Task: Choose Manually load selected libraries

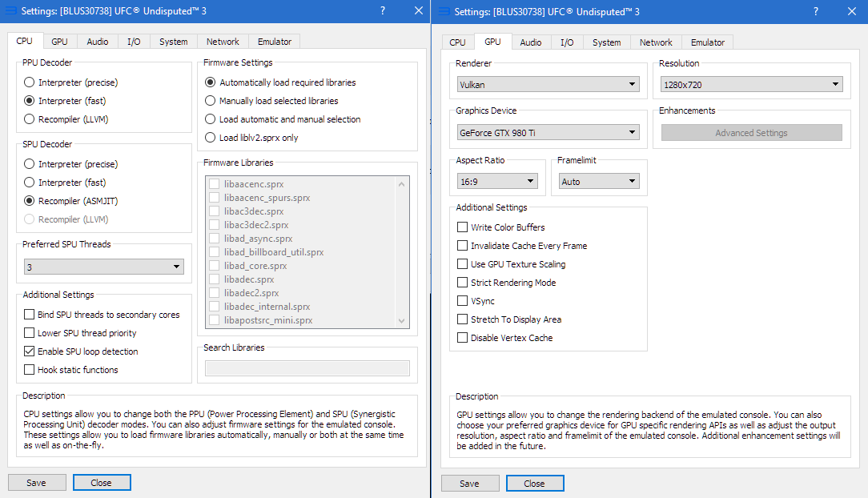Action: 211,101
